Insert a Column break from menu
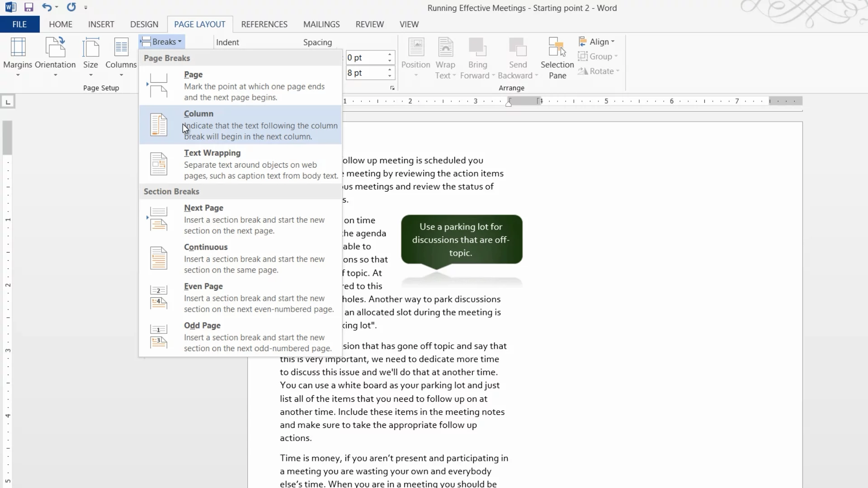 click(x=240, y=125)
